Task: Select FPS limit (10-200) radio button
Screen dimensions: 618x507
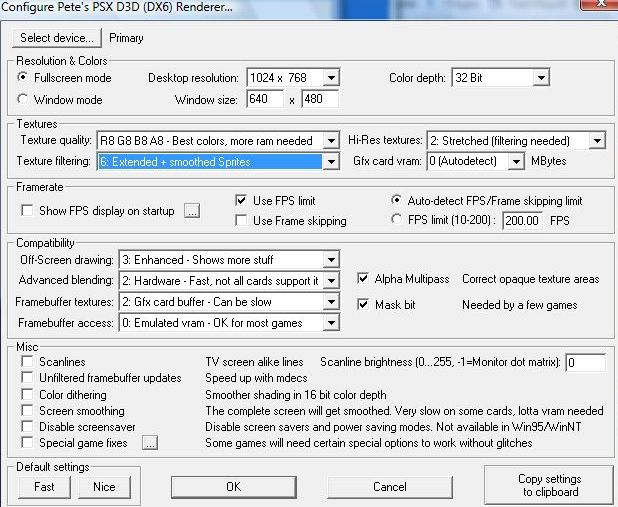Action: pyautogui.click(x=396, y=220)
